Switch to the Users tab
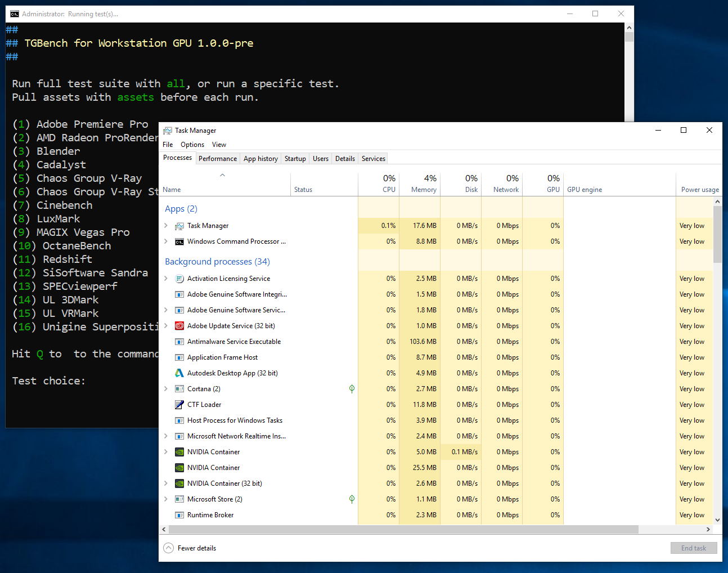Image resolution: width=728 pixels, height=573 pixels. coord(321,159)
